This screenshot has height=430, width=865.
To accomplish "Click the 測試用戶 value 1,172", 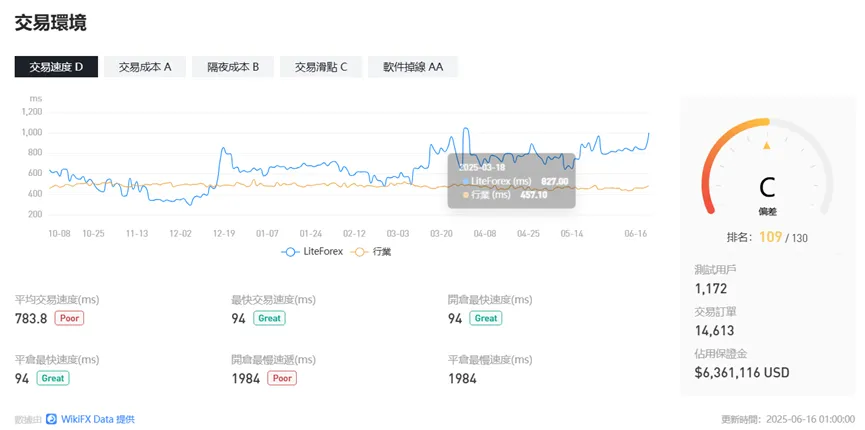I will tap(711, 288).
